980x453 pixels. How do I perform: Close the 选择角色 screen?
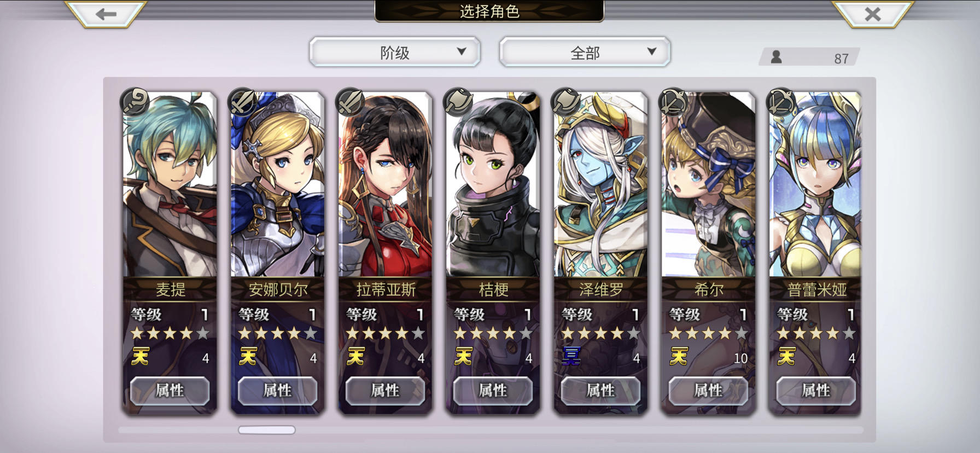[872, 14]
